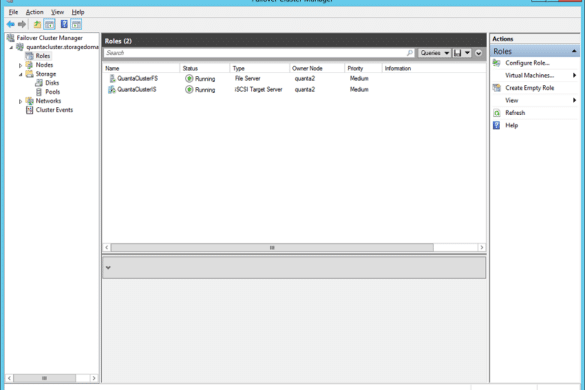Click roles list scroll right arrow
The height and width of the screenshot is (390, 585).
pos(482,247)
